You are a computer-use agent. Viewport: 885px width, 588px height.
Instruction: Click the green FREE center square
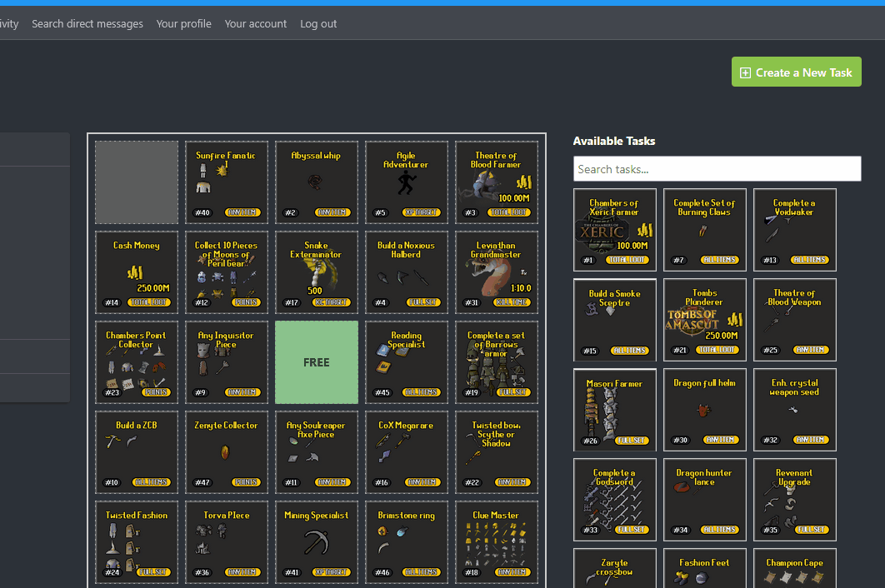(x=317, y=362)
